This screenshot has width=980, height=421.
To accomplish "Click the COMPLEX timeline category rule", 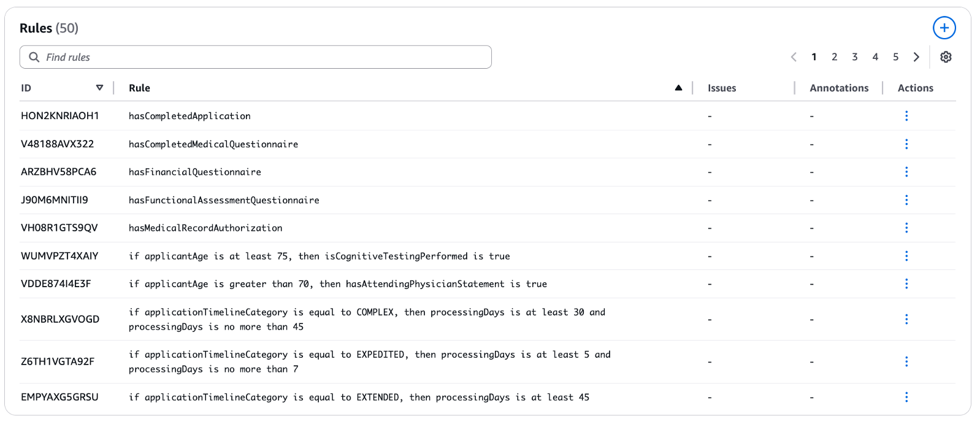I will [367, 319].
